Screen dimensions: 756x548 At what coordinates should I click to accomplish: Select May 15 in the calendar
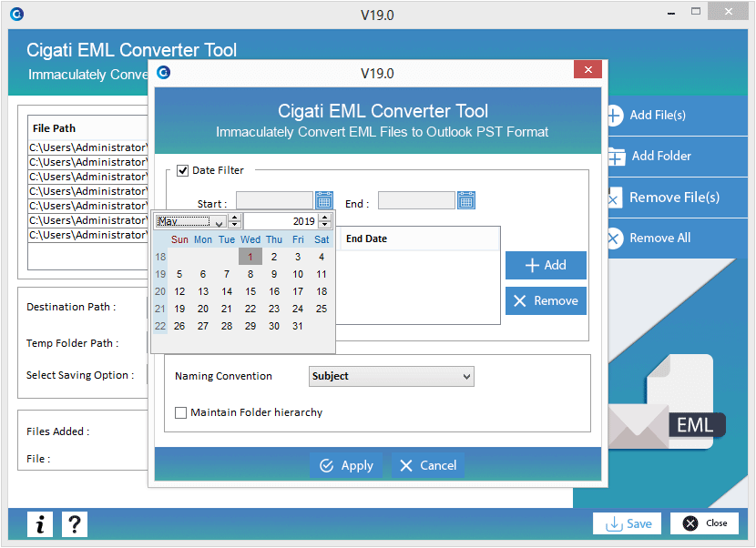(x=250, y=291)
